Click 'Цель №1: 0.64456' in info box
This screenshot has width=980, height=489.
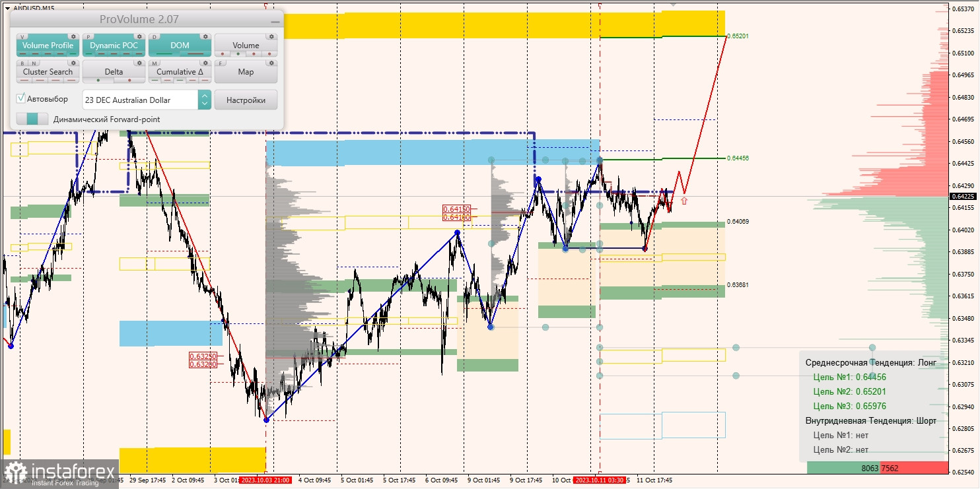[849, 377]
